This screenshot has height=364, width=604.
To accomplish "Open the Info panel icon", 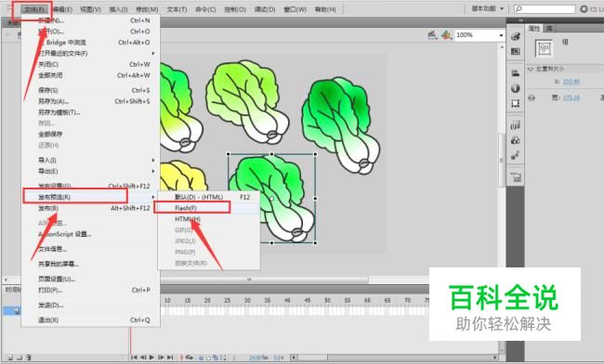I will click(516, 88).
